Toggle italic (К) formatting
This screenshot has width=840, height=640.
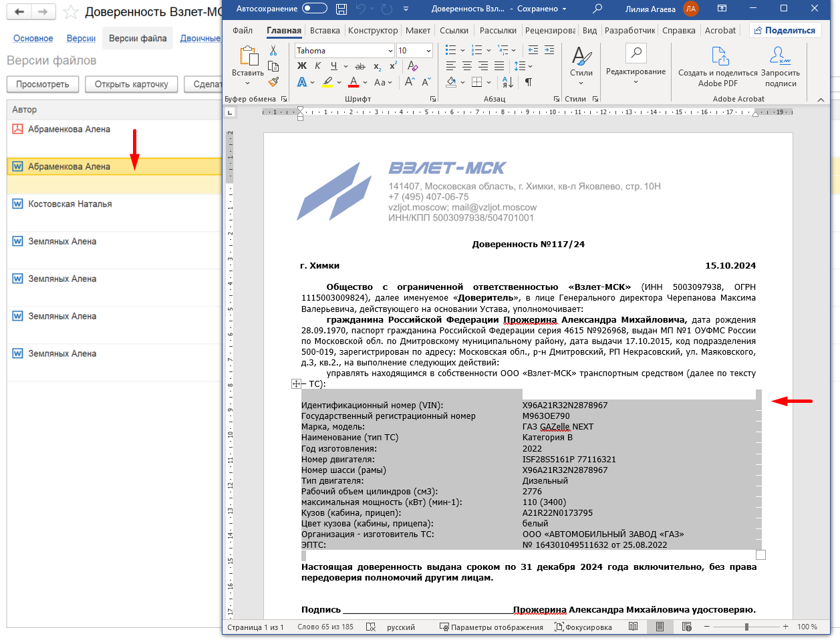tap(317, 66)
